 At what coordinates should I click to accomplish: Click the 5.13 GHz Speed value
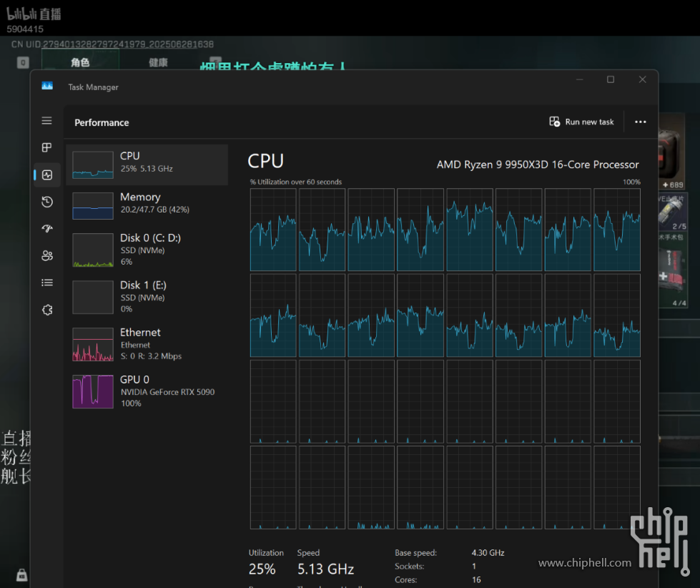pyautogui.click(x=325, y=569)
